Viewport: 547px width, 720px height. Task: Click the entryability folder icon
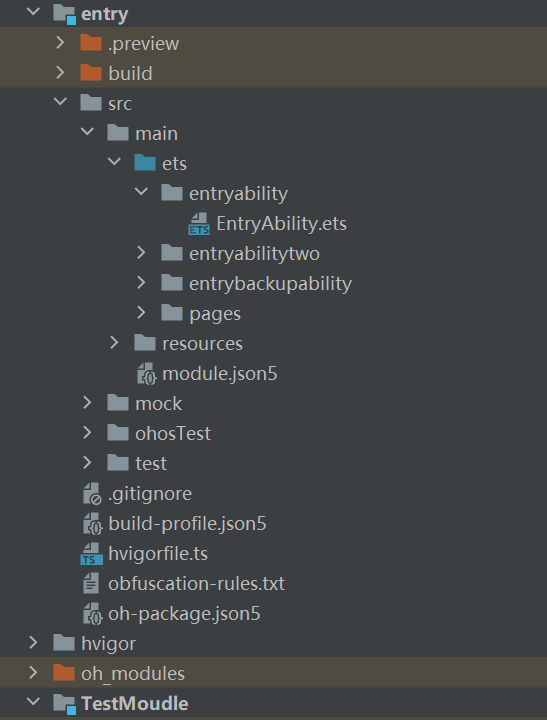tap(172, 193)
